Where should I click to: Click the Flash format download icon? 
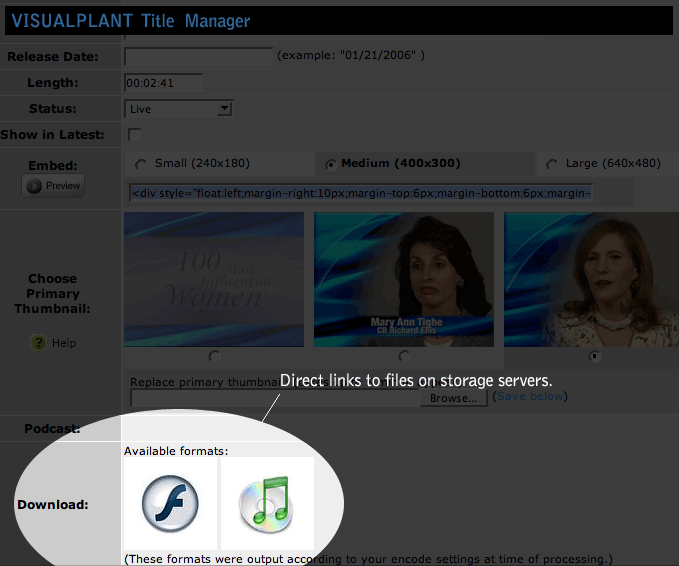click(x=170, y=503)
